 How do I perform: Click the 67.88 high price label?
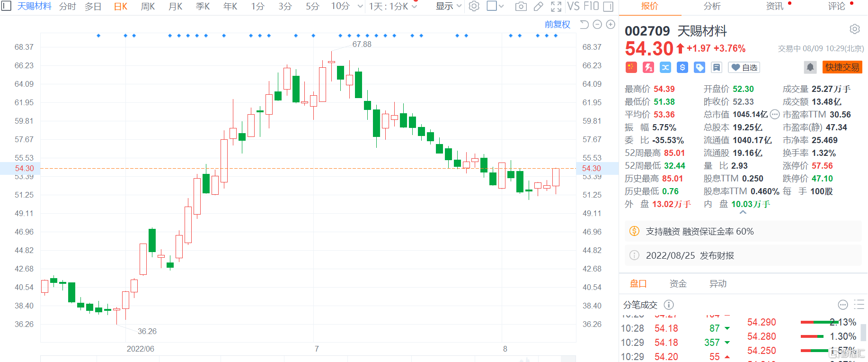point(362,44)
